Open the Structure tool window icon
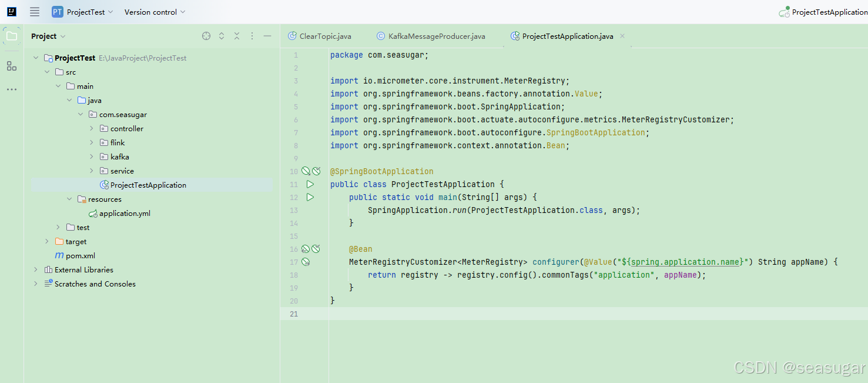 tap(12, 66)
